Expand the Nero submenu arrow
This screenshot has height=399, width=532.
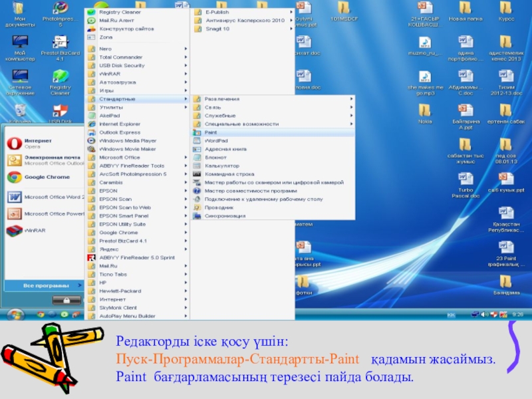(x=186, y=49)
